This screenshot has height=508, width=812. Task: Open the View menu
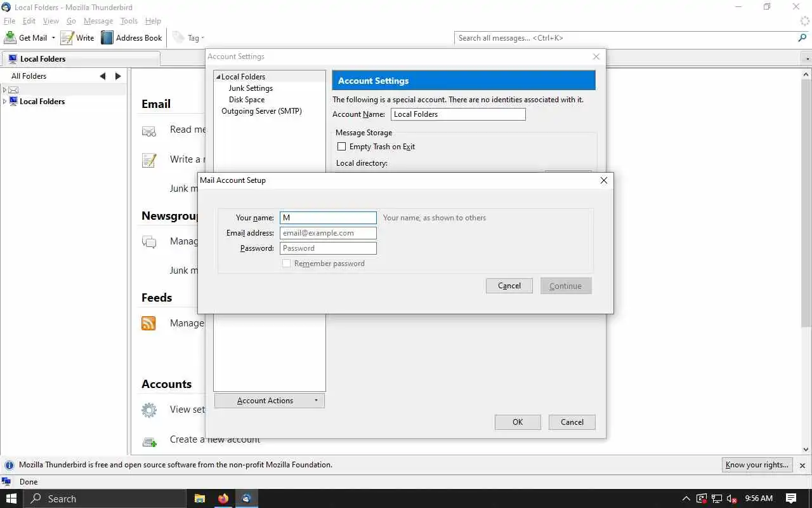[x=51, y=21]
